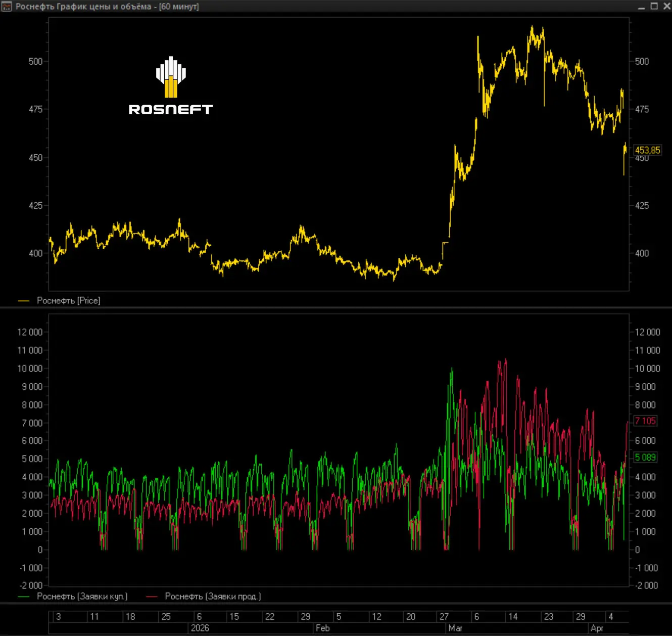The width and height of the screenshot is (672, 636).
Task: Click date label 18 on the time axis
Action: 130,617
